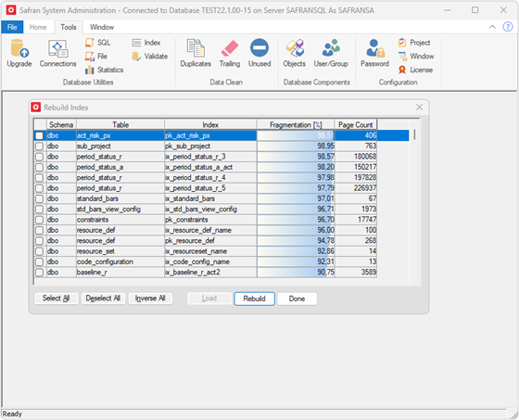Click the 90,75 fragmentation bar value

click(296, 273)
